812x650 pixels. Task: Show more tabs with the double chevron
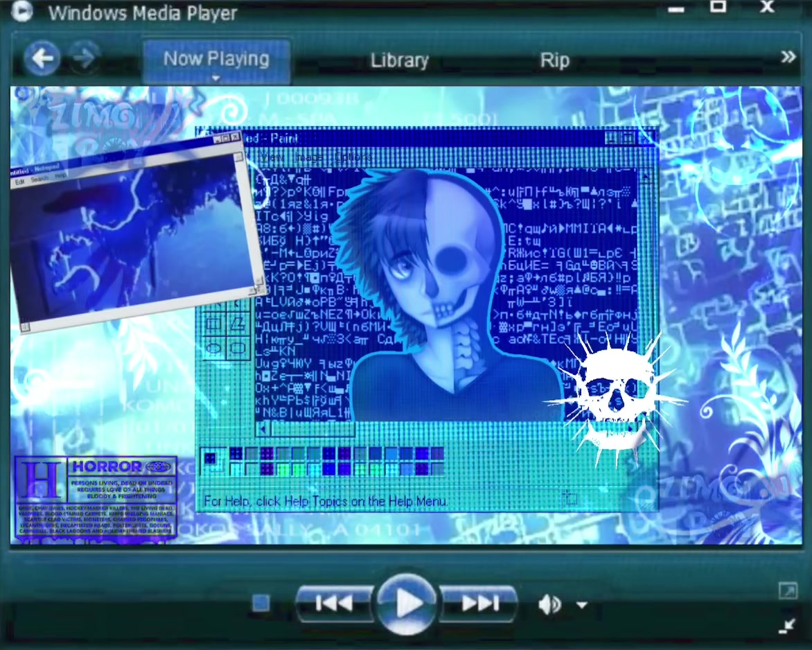click(x=788, y=56)
